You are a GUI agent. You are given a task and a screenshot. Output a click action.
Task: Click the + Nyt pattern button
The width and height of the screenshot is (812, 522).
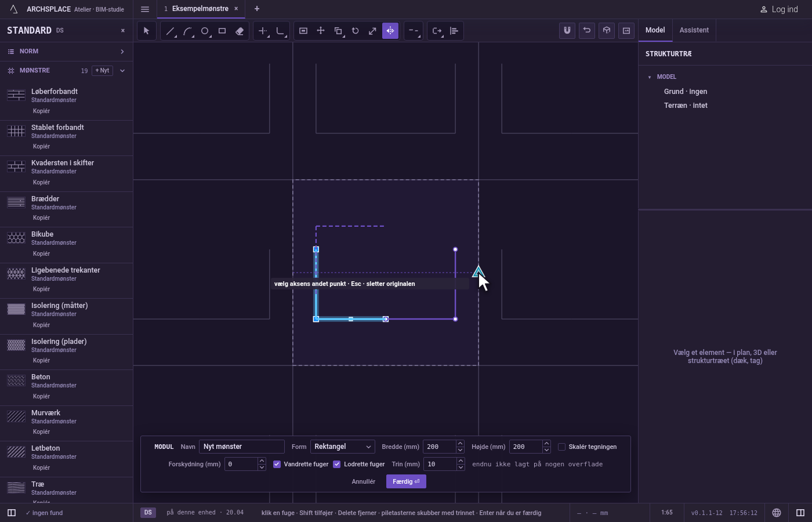pos(103,71)
